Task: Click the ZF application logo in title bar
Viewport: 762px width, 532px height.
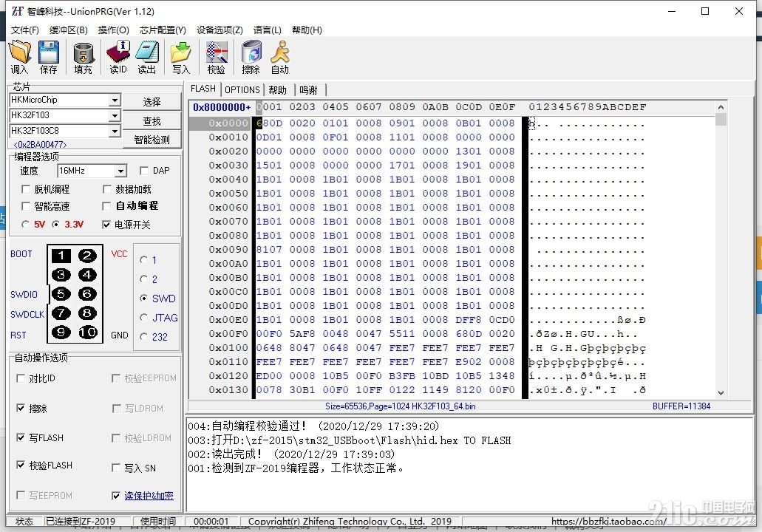Action: 18,10
